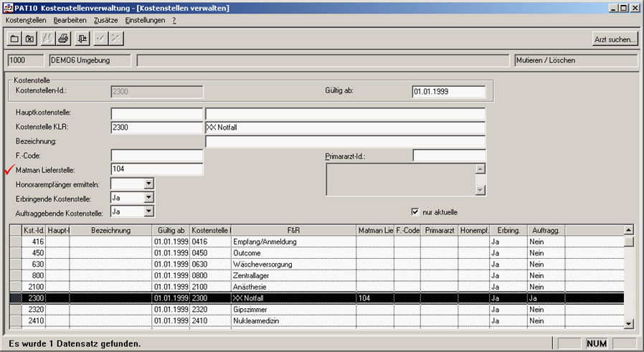Open the Auftraggebende Kostenstelle dropdown

(148, 211)
